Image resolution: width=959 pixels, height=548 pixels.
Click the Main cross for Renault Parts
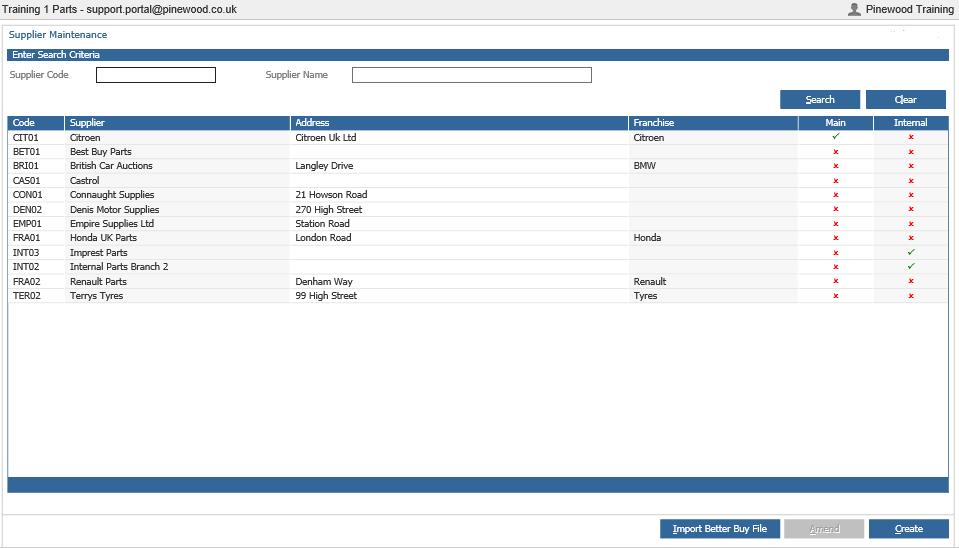tap(835, 281)
